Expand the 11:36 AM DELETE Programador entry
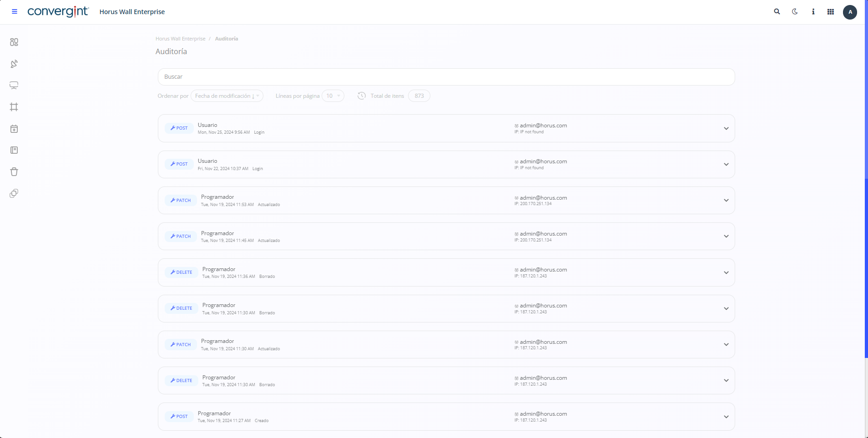The image size is (868, 438). pos(726,272)
